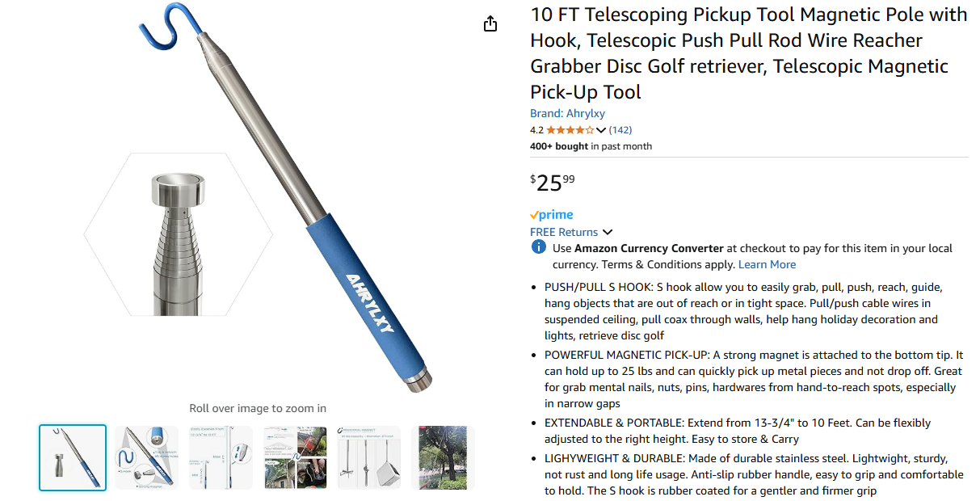Click the product title heading text
Screen dimensions: 980x501
(748, 53)
